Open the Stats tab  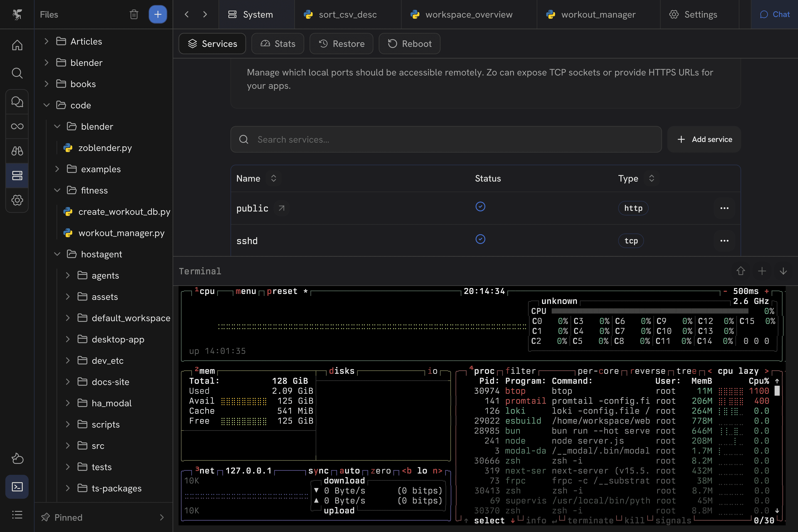278,44
